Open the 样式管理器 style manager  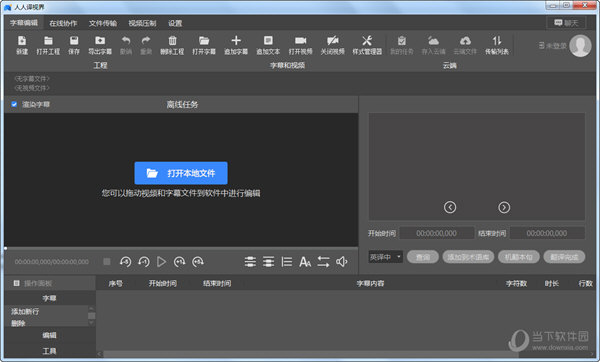[x=367, y=45]
